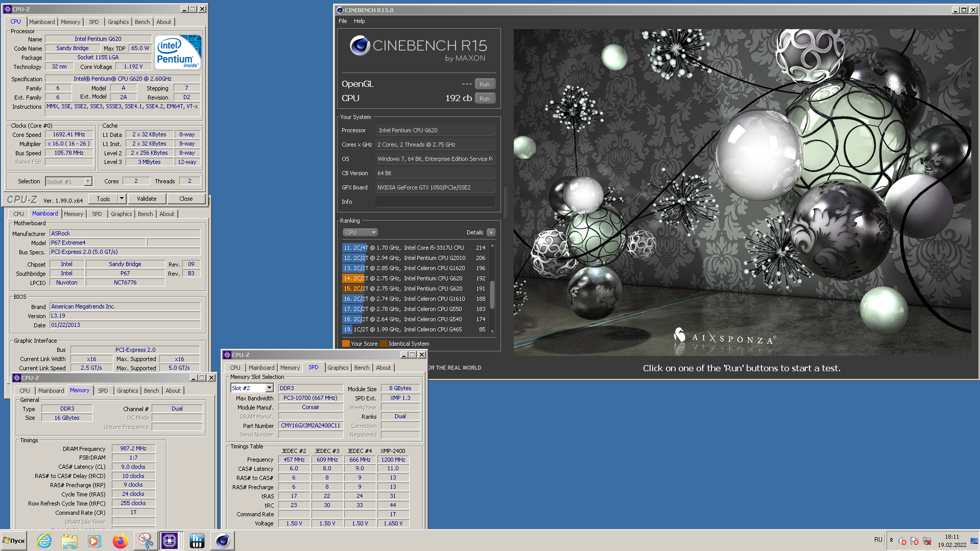Click the Intel Pentium inside logo
Image resolution: width=980 pixels, height=551 pixels.
click(178, 52)
